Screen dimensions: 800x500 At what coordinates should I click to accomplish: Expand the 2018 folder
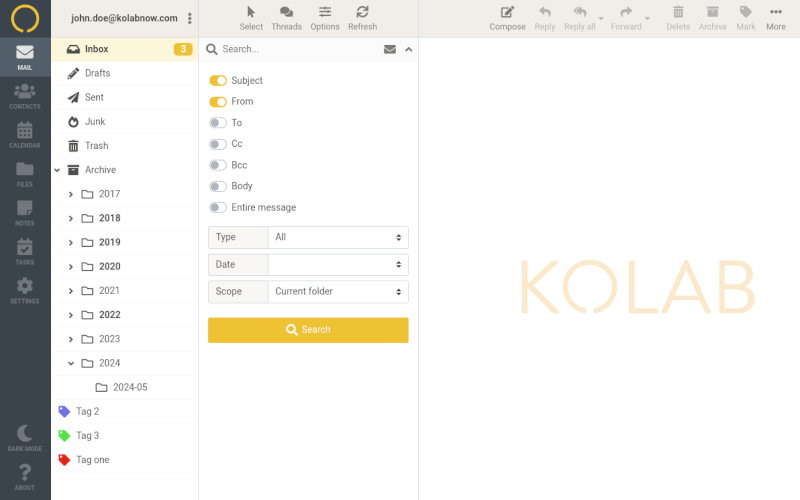(x=71, y=218)
